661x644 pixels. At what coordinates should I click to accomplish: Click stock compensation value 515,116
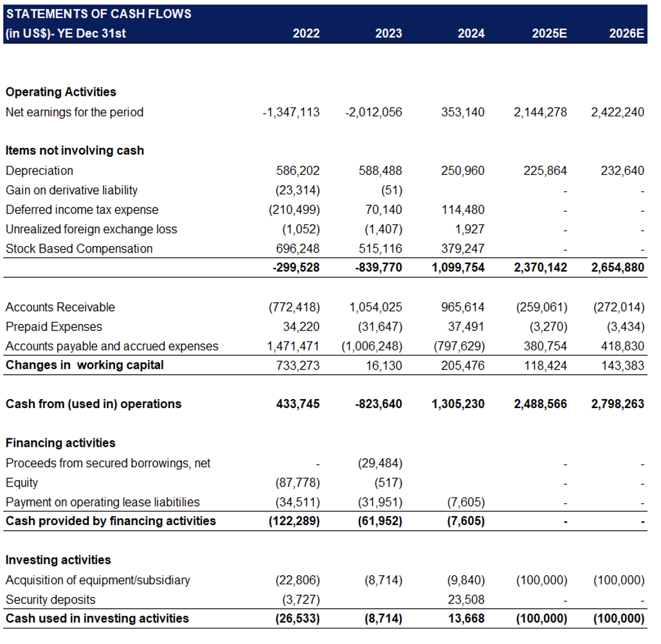(x=380, y=249)
